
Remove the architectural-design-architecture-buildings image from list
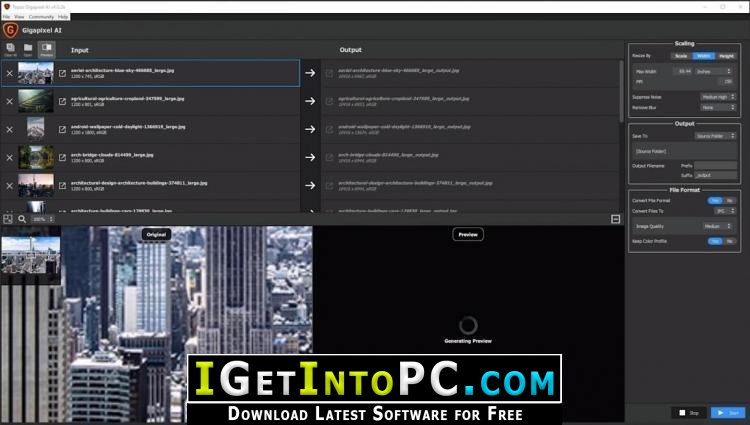pyautogui.click(x=10, y=185)
